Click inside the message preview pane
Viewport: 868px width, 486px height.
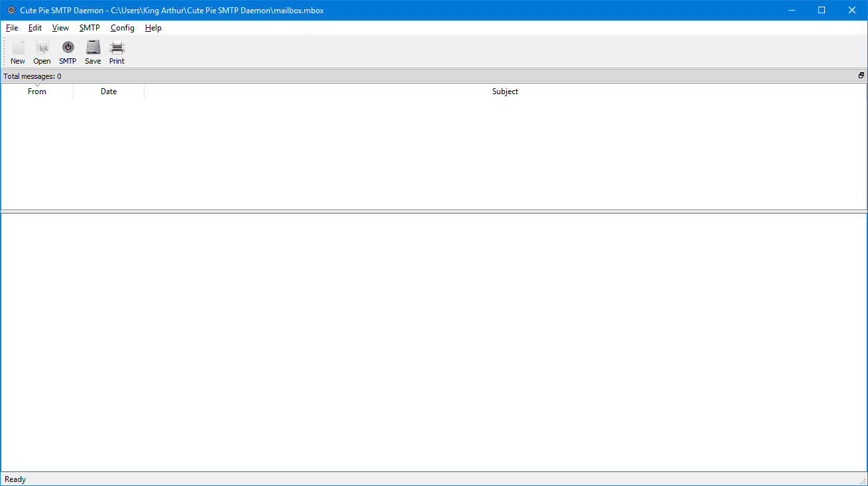[x=433, y=341]
